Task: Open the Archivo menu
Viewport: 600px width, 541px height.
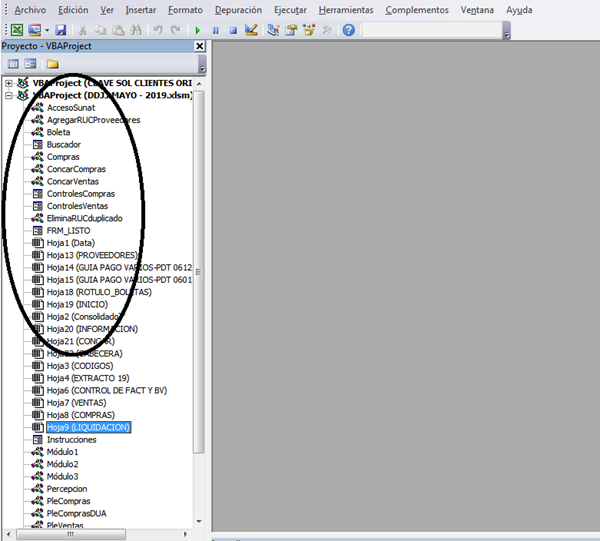Action: point(30,10)
